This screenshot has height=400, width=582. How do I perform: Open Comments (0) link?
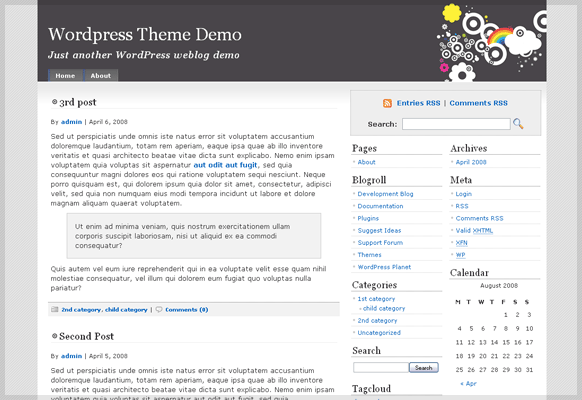(x=187, y=309)
